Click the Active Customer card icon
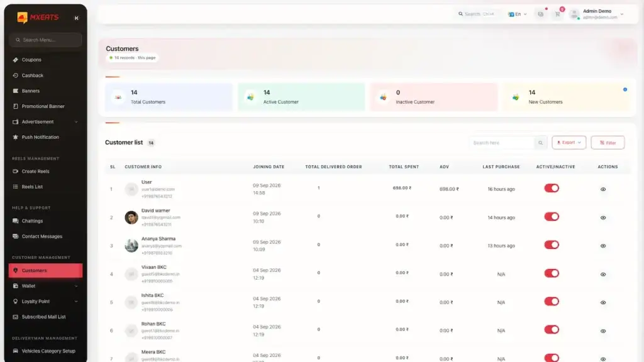644x362 pixels. 250,97
